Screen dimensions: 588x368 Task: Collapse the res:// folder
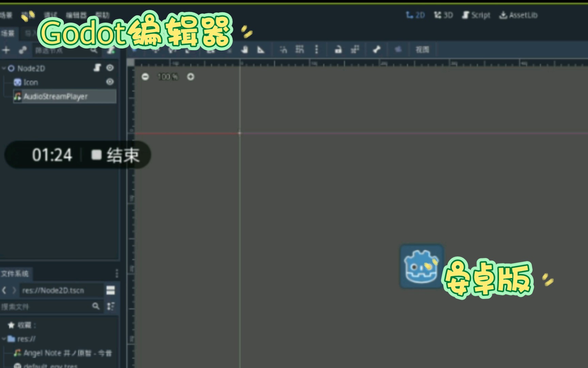point(4,339)
